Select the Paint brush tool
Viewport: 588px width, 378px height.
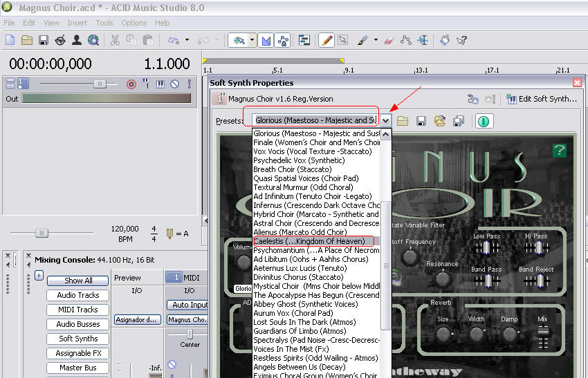click(362, 40)
